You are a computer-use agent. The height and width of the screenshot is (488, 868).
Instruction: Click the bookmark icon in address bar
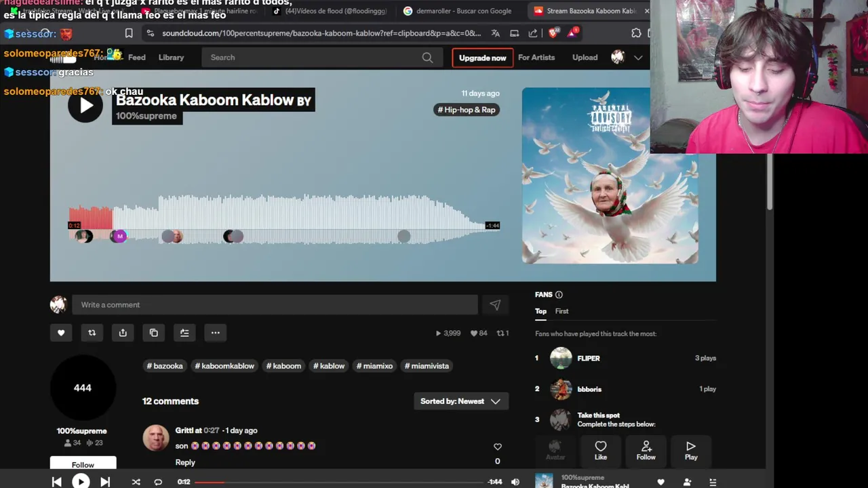(x=129, y=33)
